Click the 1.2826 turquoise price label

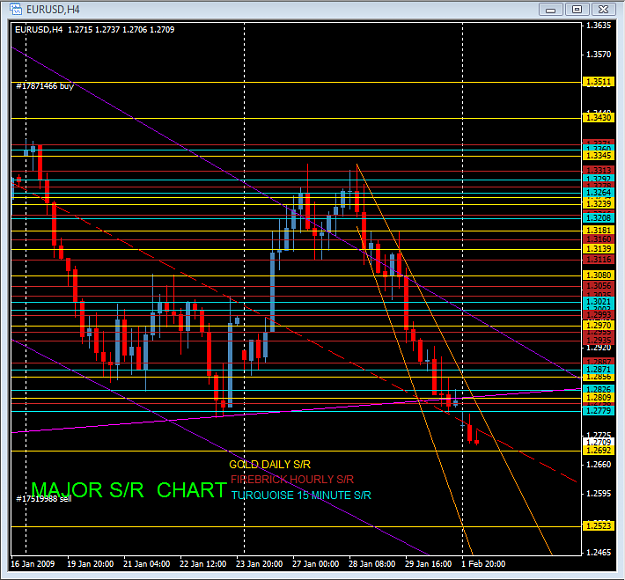(x=598, y=389)
